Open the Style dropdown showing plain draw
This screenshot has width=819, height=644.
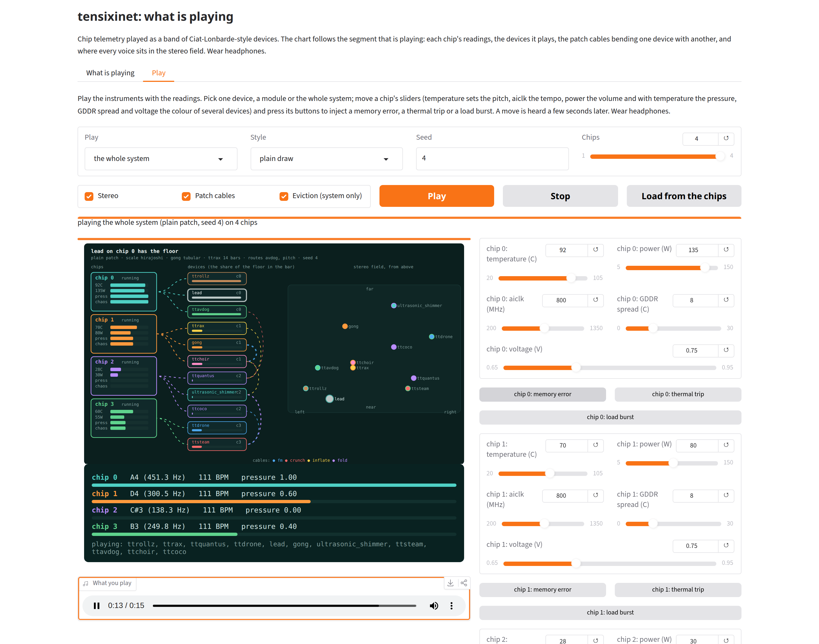tap(326, 159)
